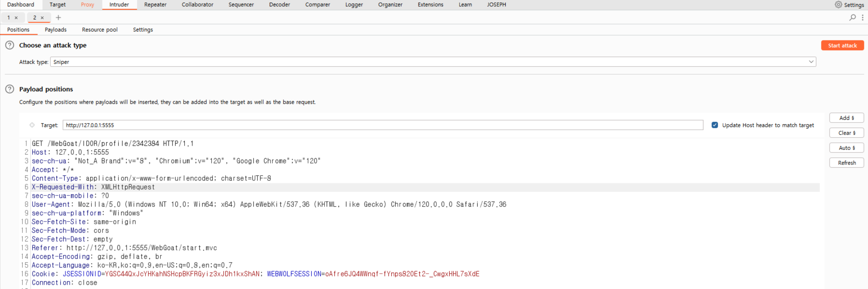Open the Positions sub-tab

pyautogui.click(x=18, y=30)
